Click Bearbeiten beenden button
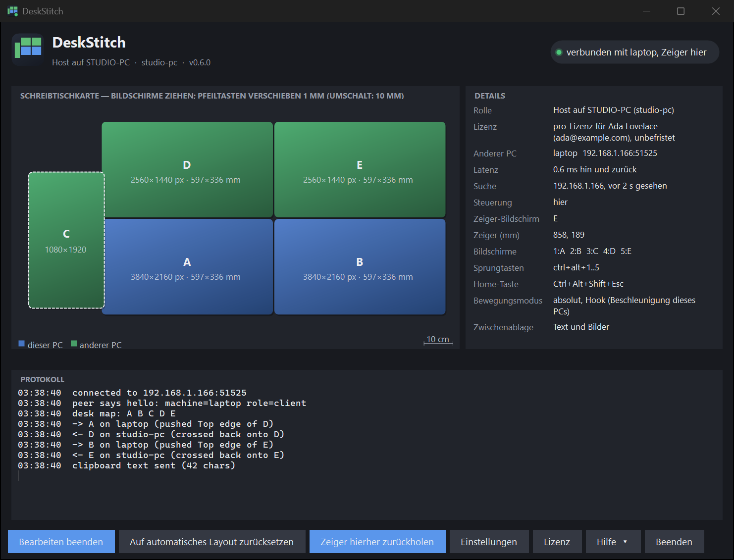 [x=61, y=542]
